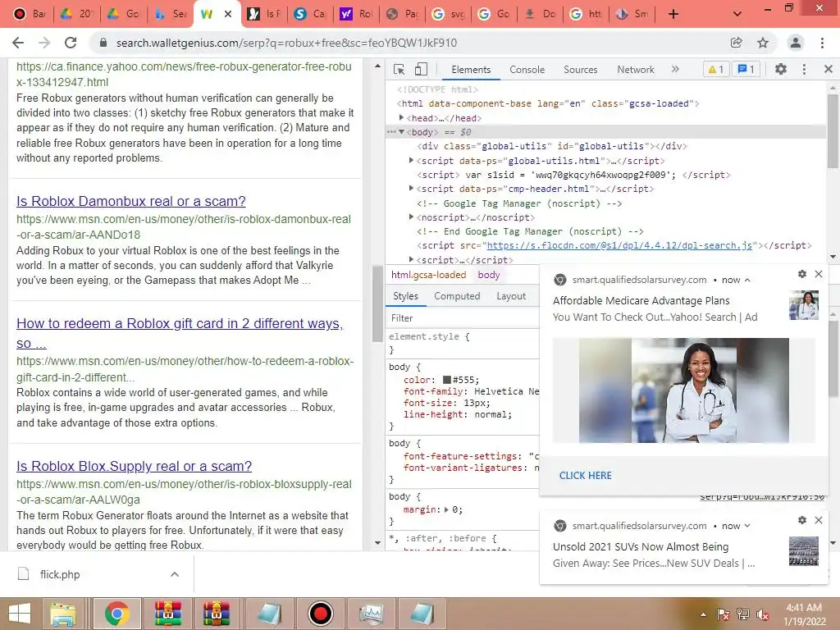The height and width of the screenshot is (630, 840).
Task: Click the browser back arrow
Action: (x=18, y=43)
